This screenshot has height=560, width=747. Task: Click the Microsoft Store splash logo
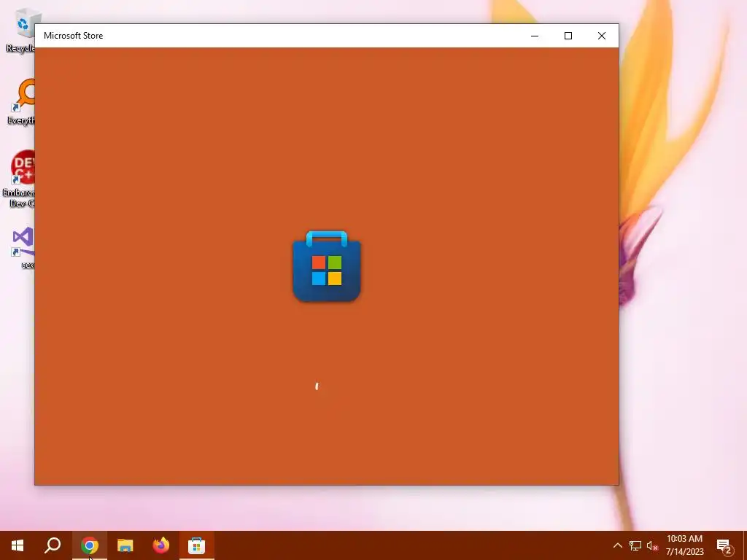pos(327,266)
